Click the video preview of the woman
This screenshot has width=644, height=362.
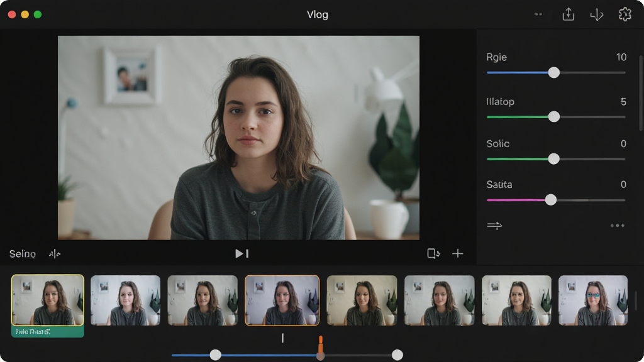(238, 138)
